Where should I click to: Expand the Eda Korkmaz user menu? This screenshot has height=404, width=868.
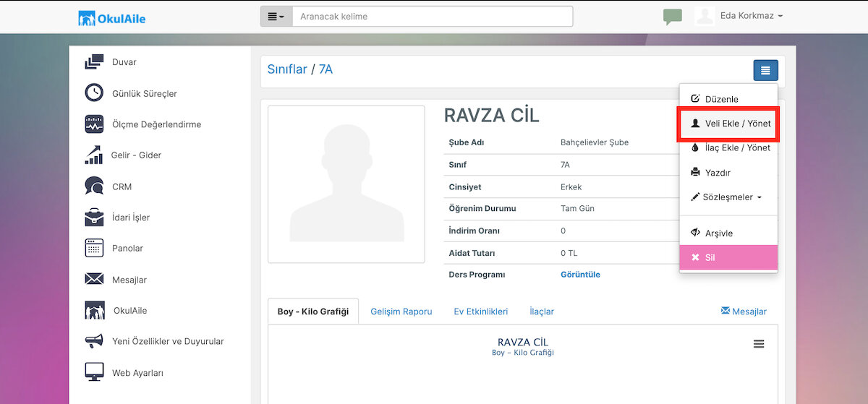click(x=752, y=16)
